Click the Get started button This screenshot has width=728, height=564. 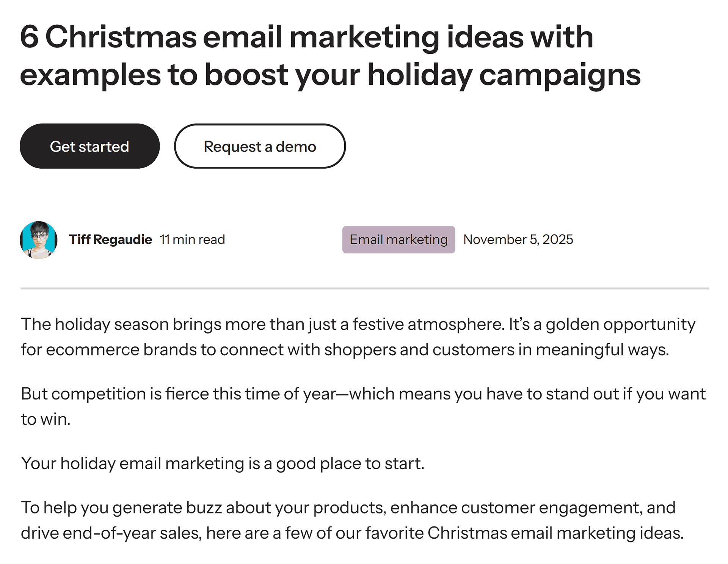pos(89,146)
